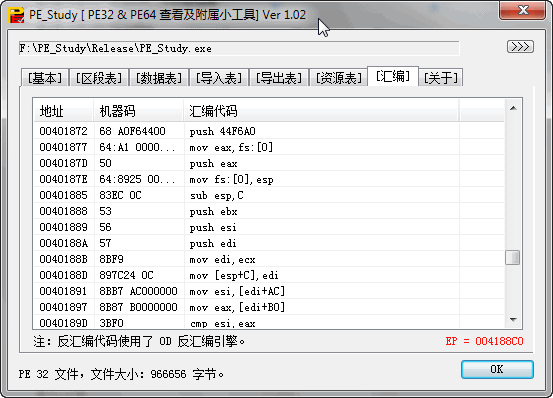Select row with address 00401891

coord(269,291)
